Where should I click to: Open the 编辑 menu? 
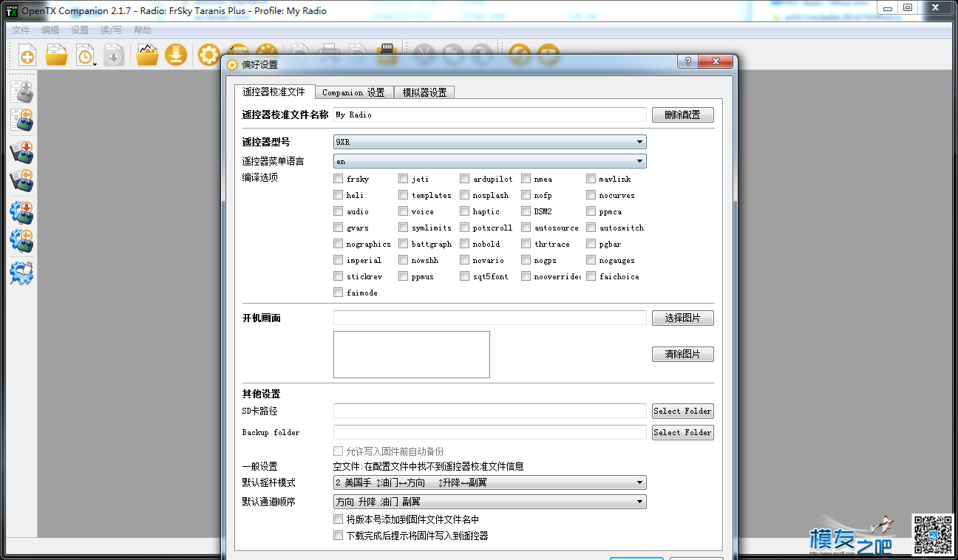pos(50,30)
